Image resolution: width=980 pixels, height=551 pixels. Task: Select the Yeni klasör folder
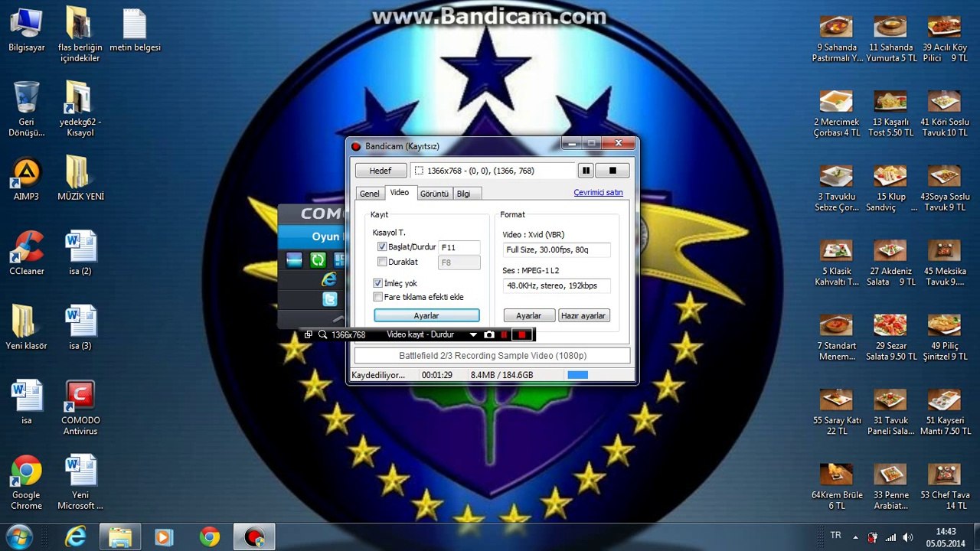tap(27, 328)
